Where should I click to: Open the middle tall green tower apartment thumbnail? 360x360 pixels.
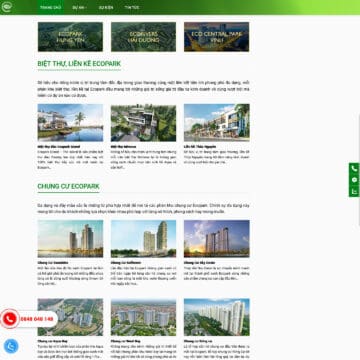pos(143,239)
